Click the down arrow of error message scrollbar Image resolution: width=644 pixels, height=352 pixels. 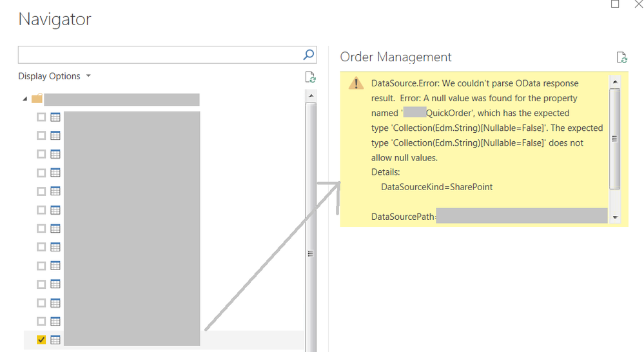[x=615, y=217]
